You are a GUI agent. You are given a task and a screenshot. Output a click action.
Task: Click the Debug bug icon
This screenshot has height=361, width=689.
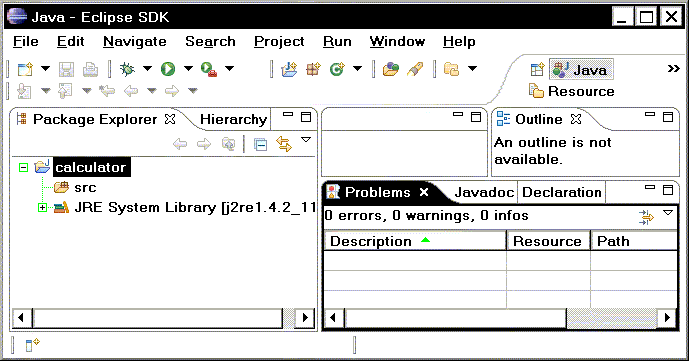127,69
